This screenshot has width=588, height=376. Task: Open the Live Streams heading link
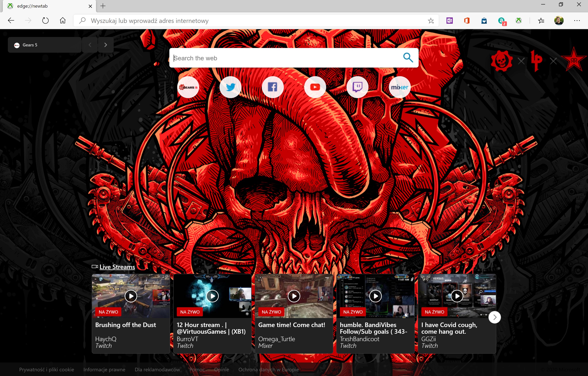[x=117, y=267]
